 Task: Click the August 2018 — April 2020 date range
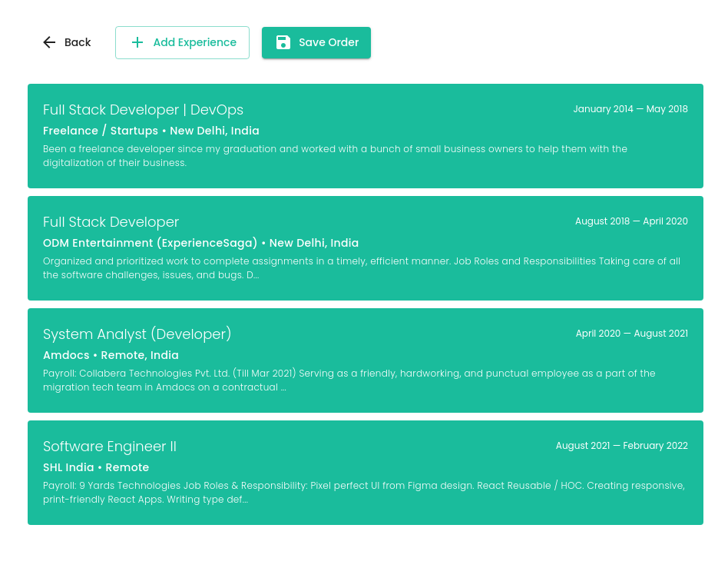pyautogui.click(x=631, y=221)
